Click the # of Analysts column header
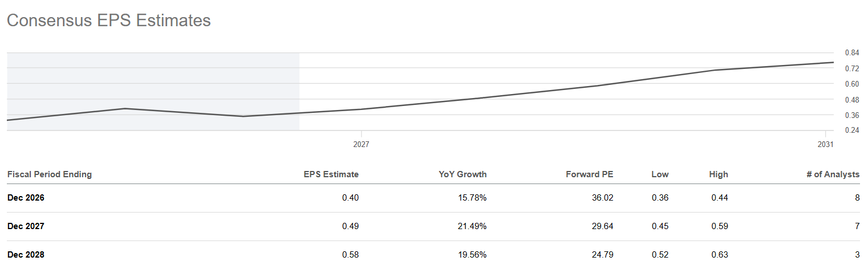The image size is (868, 265). [x=833, y=174]
